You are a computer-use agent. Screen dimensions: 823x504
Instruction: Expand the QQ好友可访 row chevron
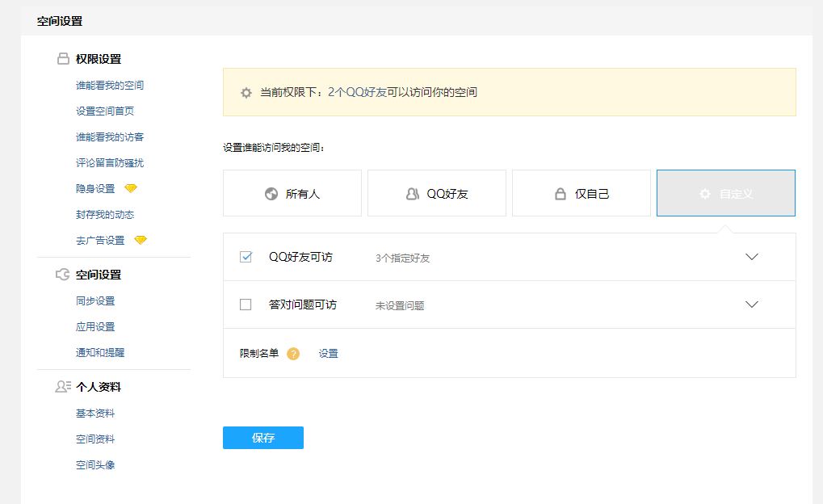752,258
